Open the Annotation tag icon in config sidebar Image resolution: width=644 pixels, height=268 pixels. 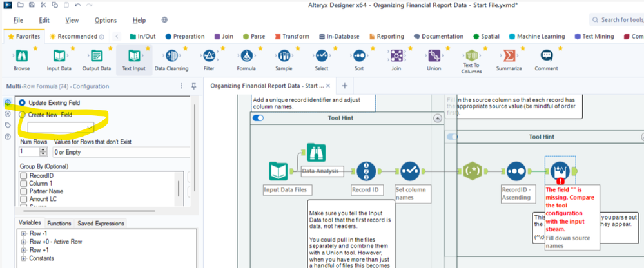(7, 125)
